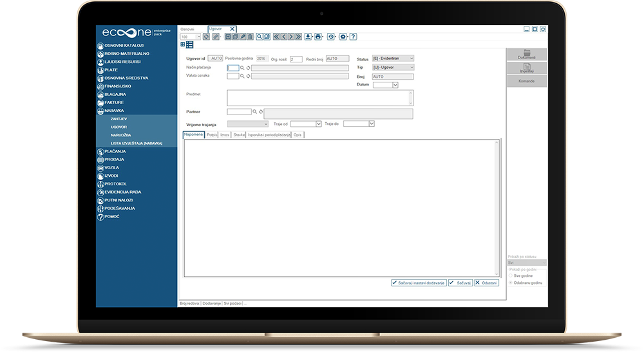
Task: Search Partner with magnifier icon
Action: click(254, 111)
